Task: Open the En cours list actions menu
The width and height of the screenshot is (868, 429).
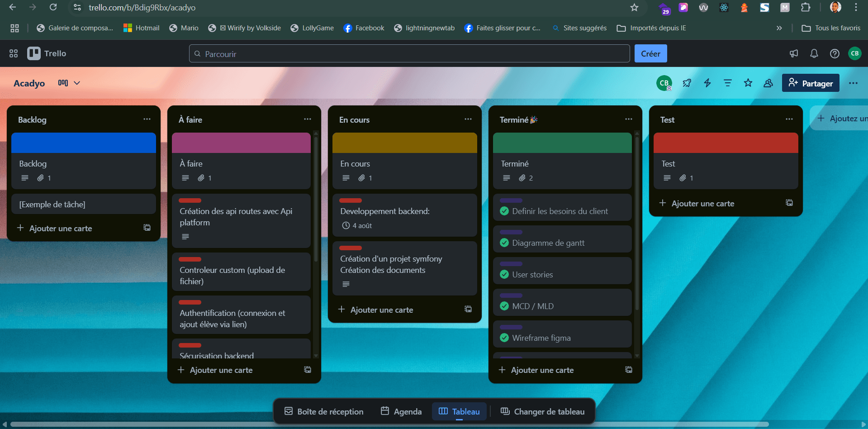Action: point(468,119)
